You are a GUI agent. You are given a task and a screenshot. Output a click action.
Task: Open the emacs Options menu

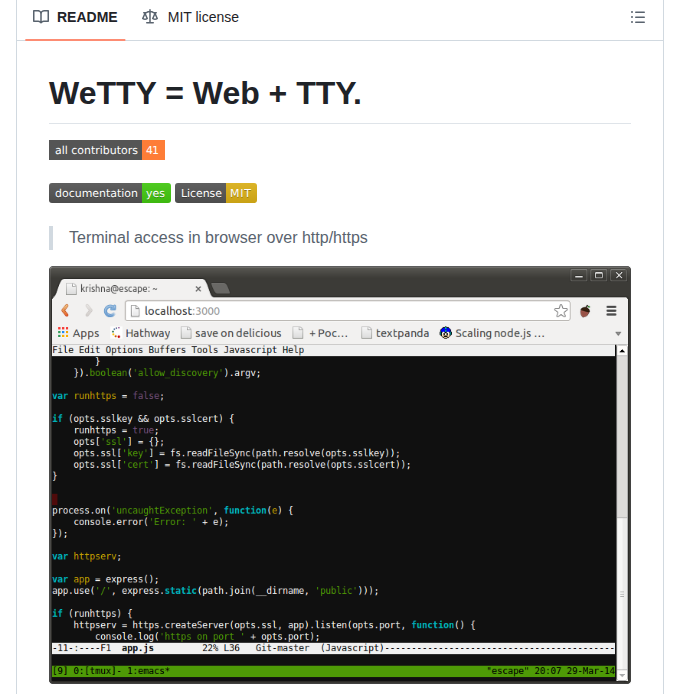[x=124, y=350]
